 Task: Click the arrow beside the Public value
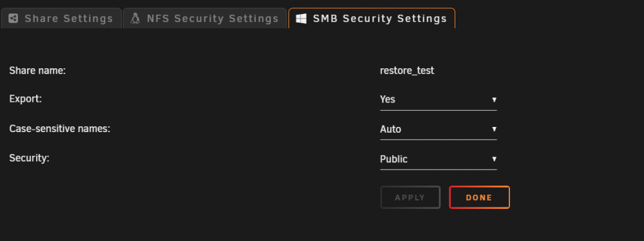494,159
